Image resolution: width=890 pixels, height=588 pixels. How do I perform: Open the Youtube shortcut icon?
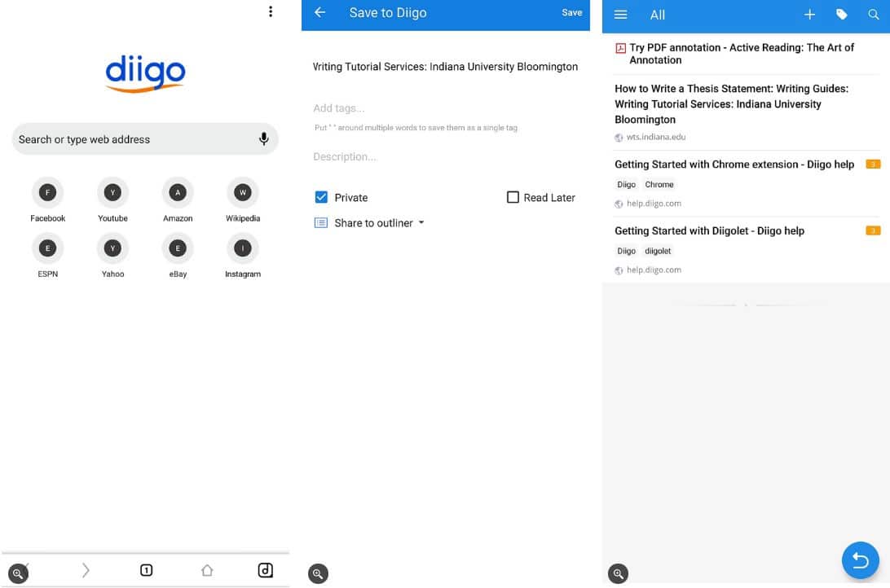click(112, 193)
